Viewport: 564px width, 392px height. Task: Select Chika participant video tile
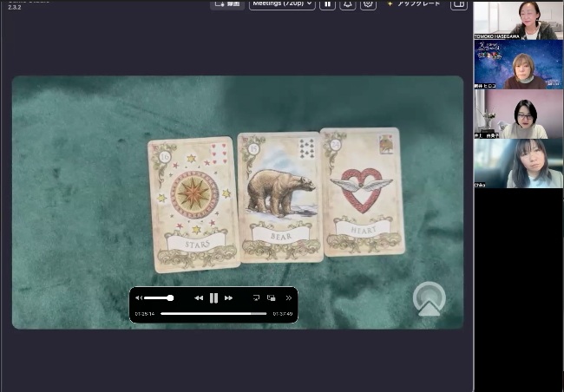click(518, 164)
